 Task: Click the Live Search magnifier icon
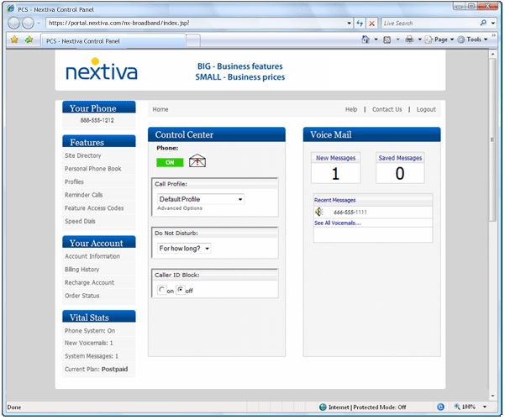tap(483, 23)
